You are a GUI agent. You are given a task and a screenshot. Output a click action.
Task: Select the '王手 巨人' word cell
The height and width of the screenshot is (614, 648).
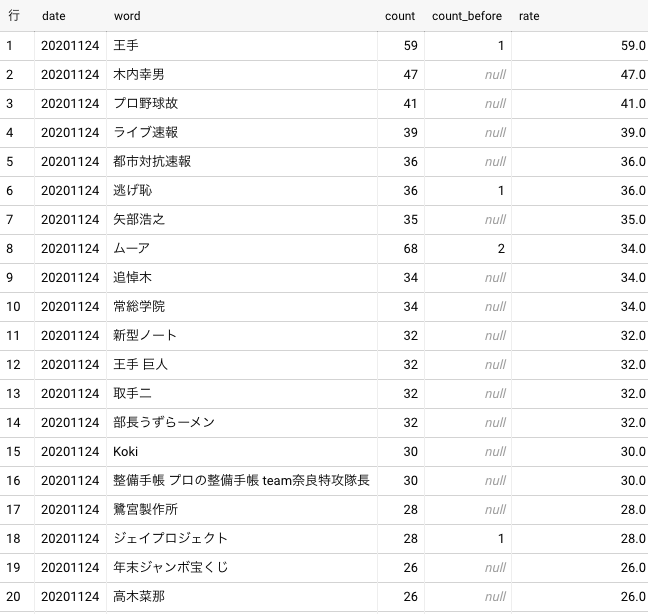point(143,364)
